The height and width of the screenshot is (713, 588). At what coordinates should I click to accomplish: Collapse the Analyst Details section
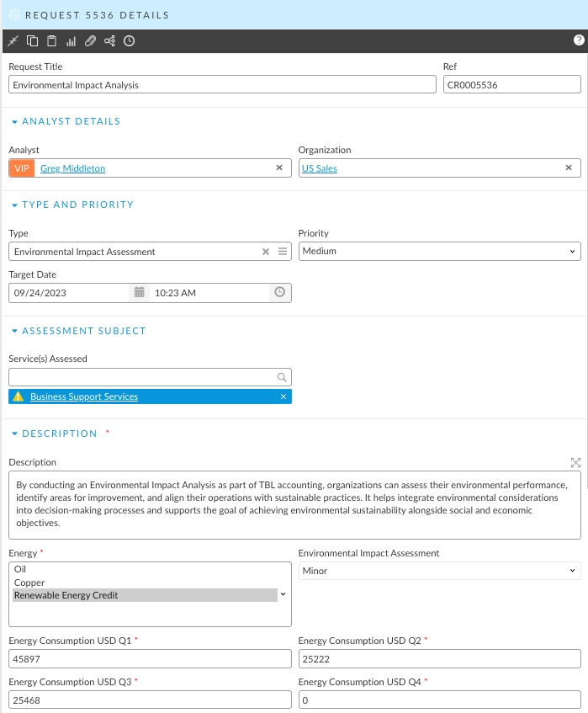pyautogui.click(x=14, y=122)
